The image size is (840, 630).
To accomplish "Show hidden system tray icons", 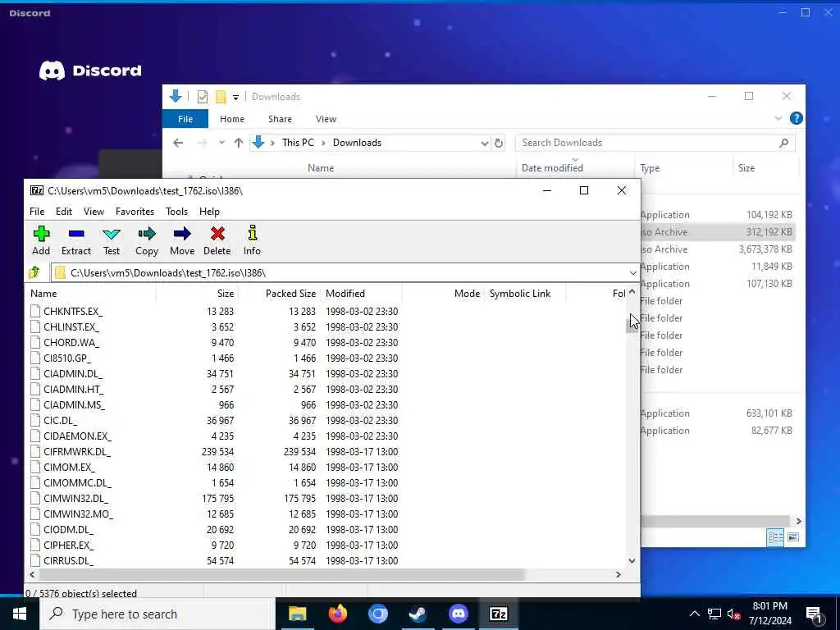I will pos(694,614).
